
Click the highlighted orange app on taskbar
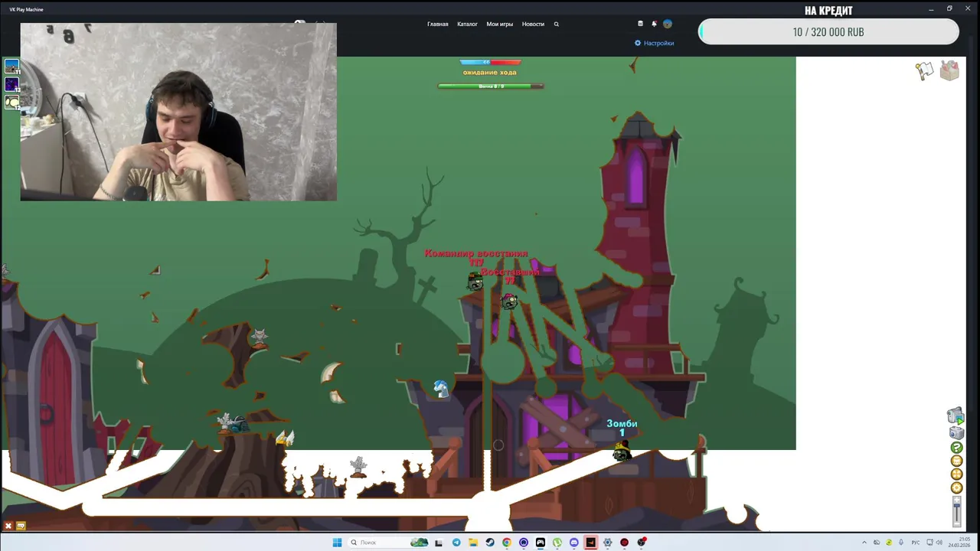(590, 543)
